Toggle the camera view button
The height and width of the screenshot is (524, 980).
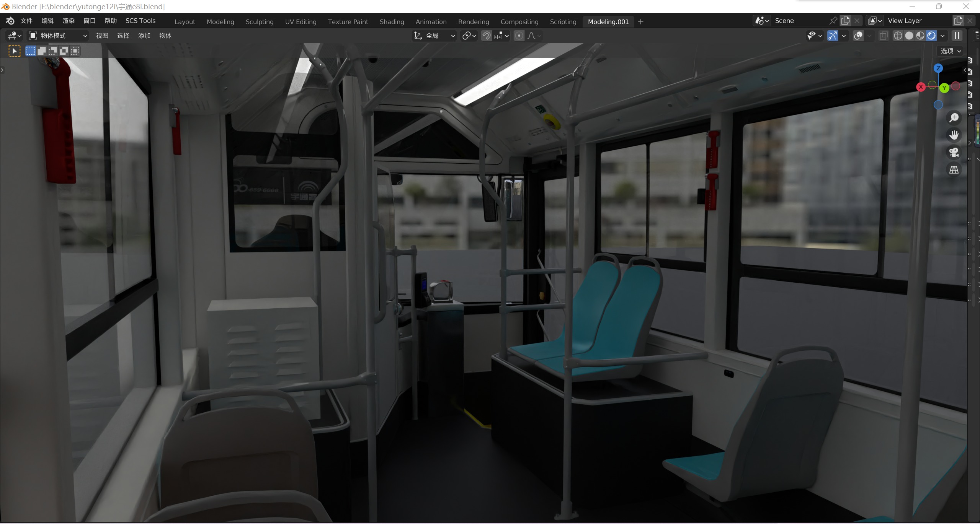point(954,152)
